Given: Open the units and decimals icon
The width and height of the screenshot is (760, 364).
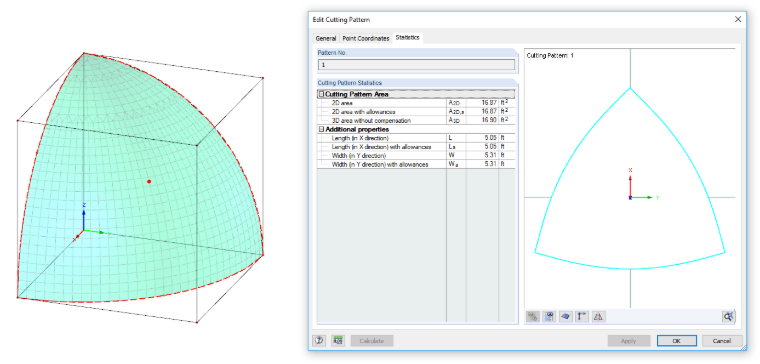Looking at the screenshot, I should (x=338, y=341).
